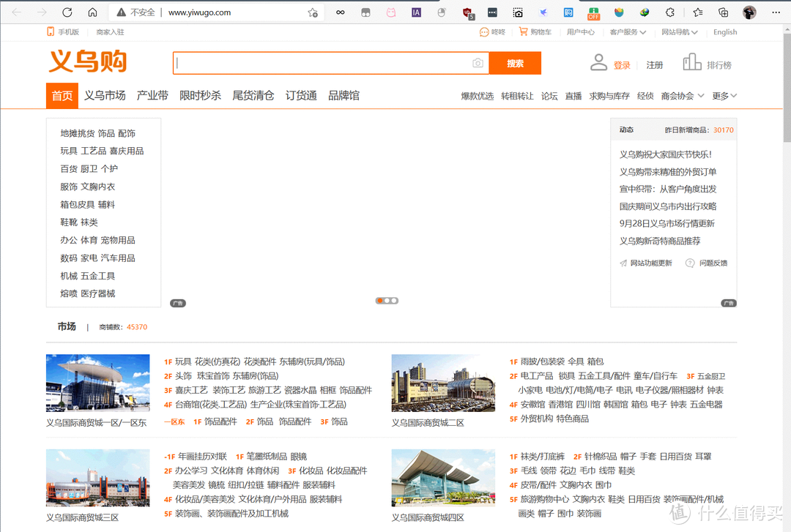791x532 pixels.
Task: Open the 排行榜 ranking chart icon
Action: coord(691,62)
